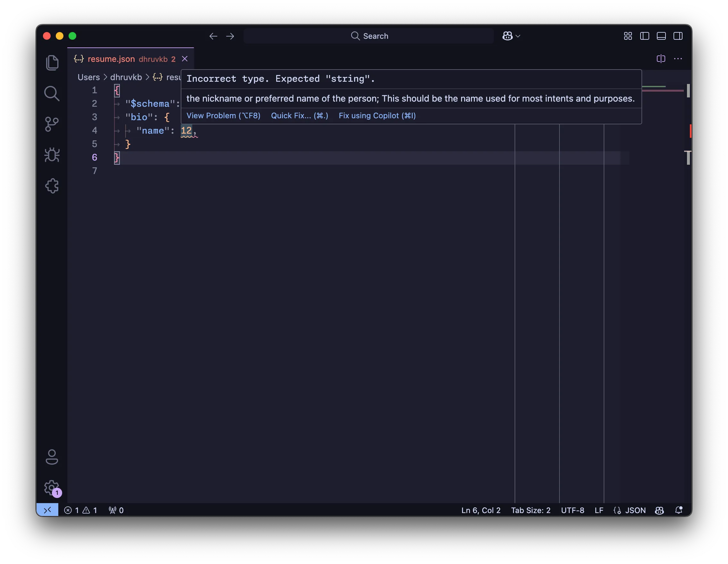The width and height of the screenshot is (728, 564).
Task: Open JSON language mode selector
Action: pyautogui.click(x=635, y=510)
